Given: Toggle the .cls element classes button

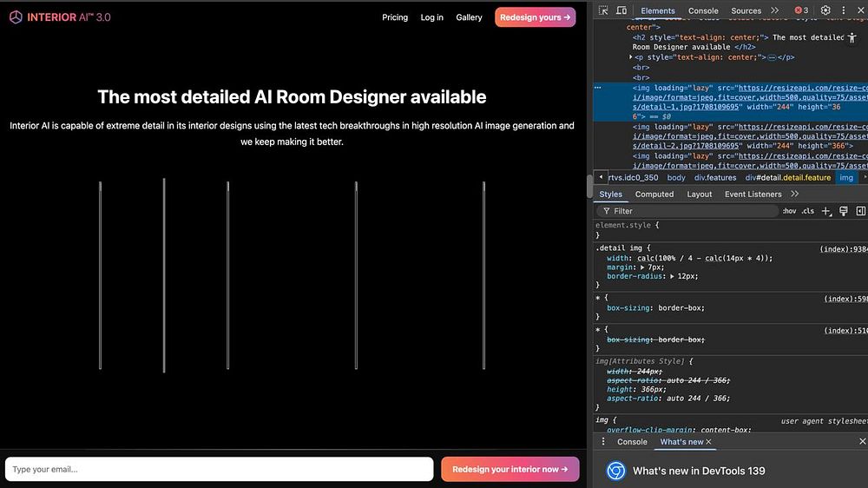Looking at the screenshot, I should click(x=807, y=211).
